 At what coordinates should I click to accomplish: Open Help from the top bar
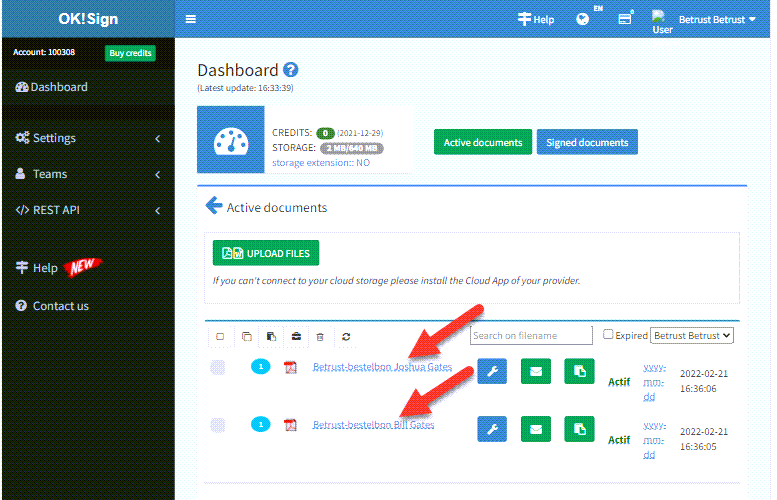536,19
